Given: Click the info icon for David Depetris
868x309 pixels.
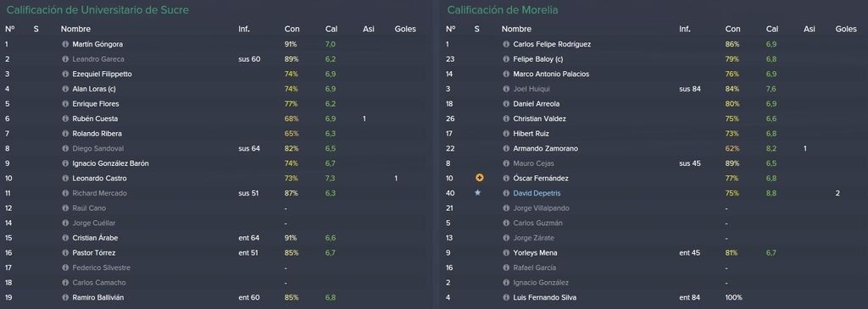Looking at the screenshot, I should [x=506, y=194].
